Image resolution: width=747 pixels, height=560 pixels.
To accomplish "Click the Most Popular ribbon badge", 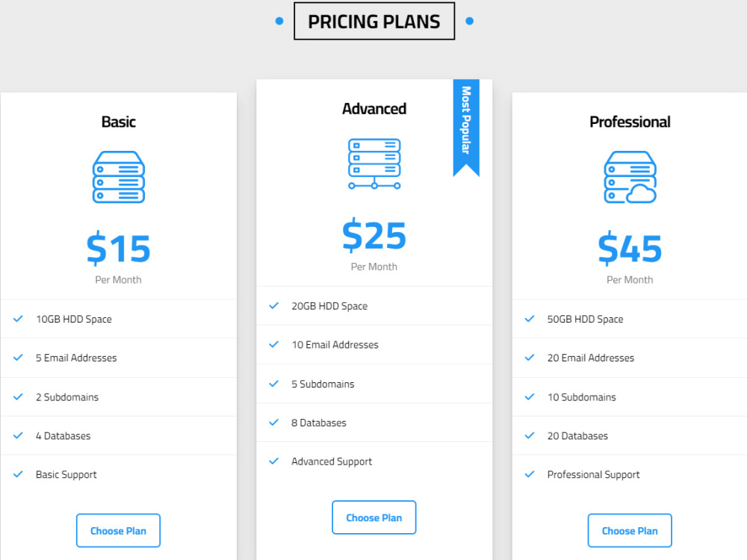I will pos(466,128).
